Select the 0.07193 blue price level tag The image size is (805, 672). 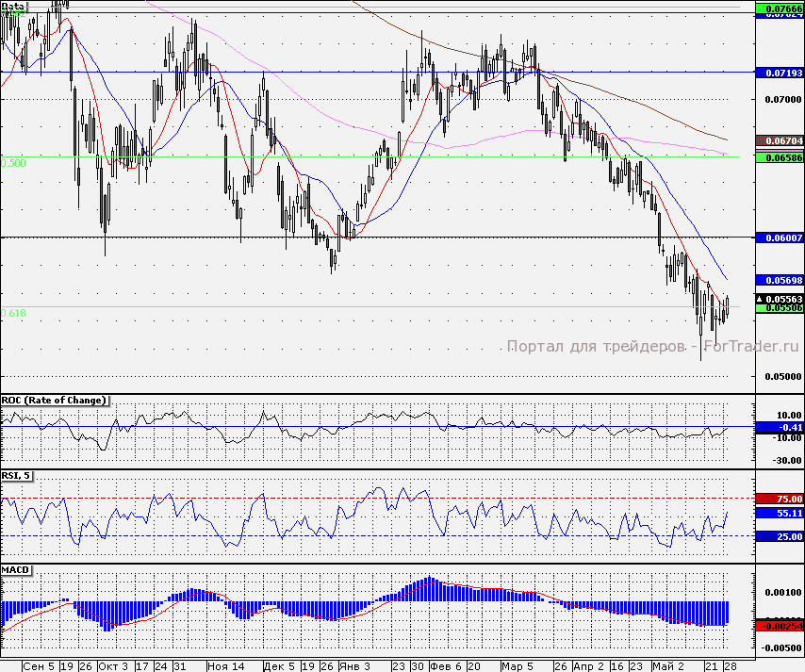[x=779, y=72]
